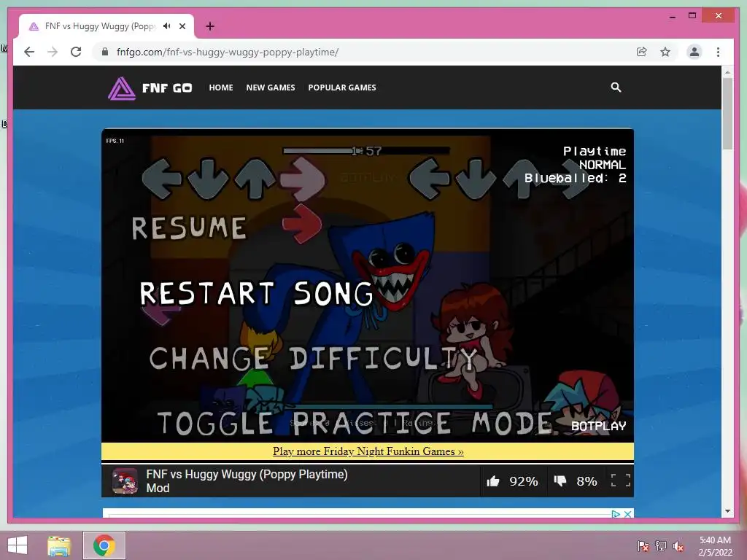
Task: Select RESUME in the pause menu
Action: [x=189, y=227]
